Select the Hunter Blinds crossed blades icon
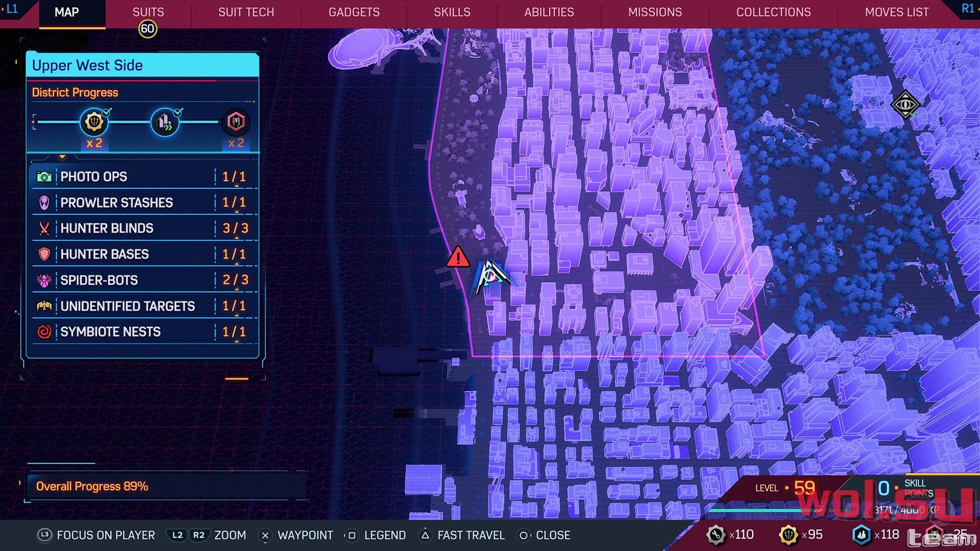The height and width of the screenshot is (551, 980). tap(44, 229)
